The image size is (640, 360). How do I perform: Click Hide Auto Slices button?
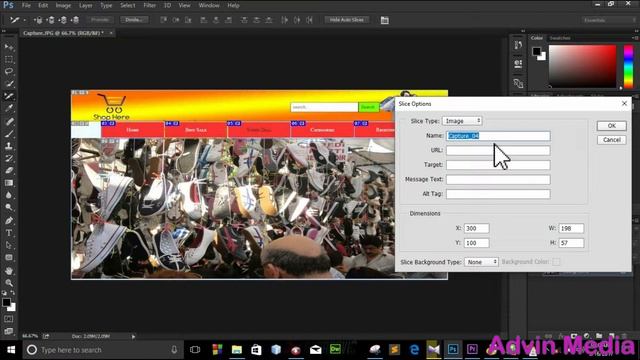(x=347, y=20)
